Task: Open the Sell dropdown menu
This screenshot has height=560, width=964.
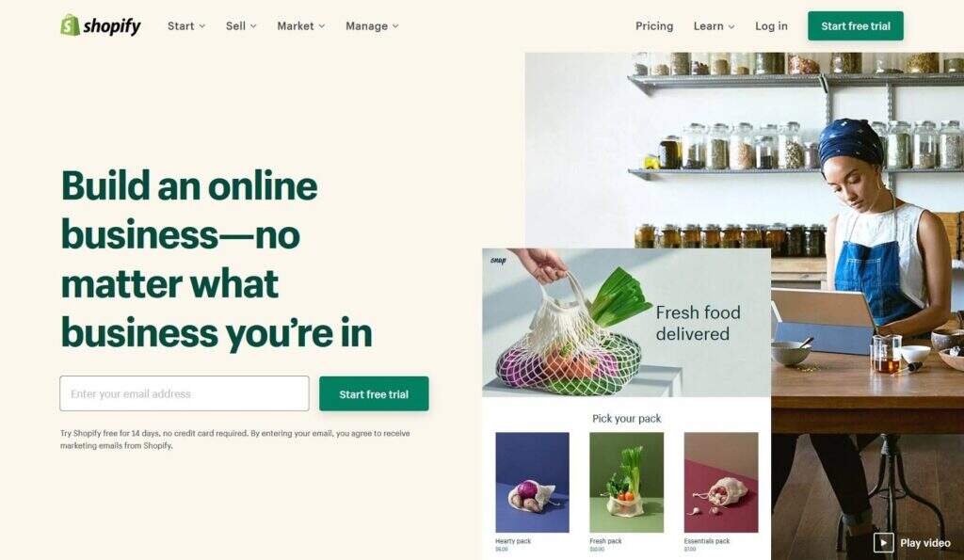Action: (x=241, y=25)
